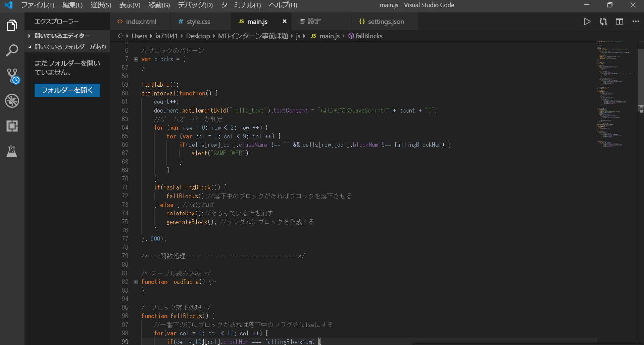The width and height of the screenshot is (644, 345).
Task: Open the Debug view icon
Action: (12, 101)
